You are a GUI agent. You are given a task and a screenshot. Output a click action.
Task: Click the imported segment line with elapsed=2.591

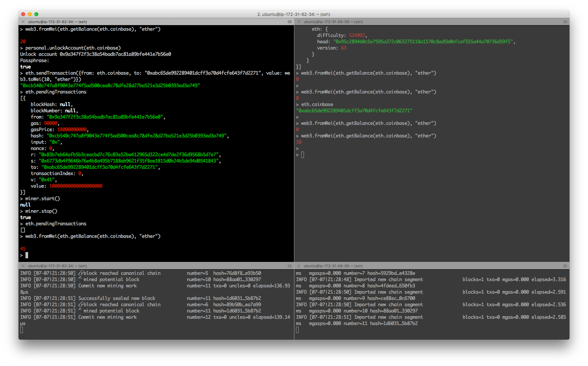431,292
